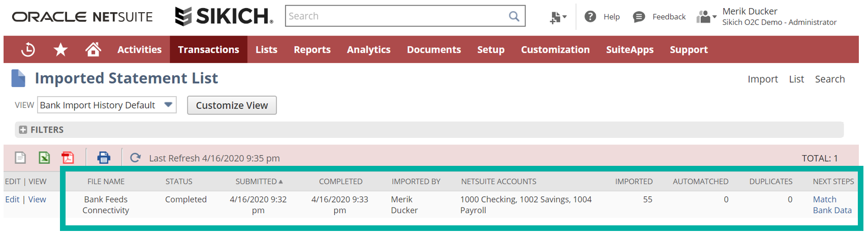
Task: Click the search magnifier icon
Action: (514, 16)
